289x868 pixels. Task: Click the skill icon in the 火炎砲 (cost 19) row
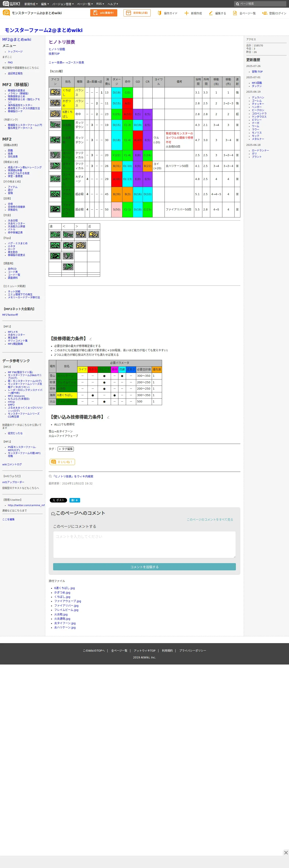point(55,124)
